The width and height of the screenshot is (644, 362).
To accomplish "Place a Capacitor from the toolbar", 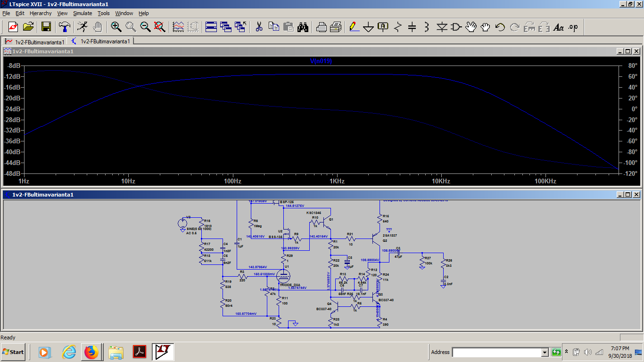I will click(x=412, y=27).
